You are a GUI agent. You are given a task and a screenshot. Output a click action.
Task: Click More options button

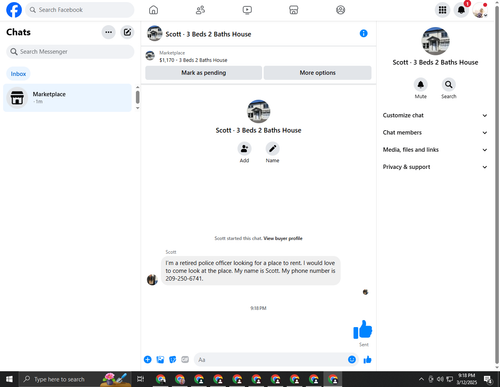pyautogui.click(x=317, y=73)
